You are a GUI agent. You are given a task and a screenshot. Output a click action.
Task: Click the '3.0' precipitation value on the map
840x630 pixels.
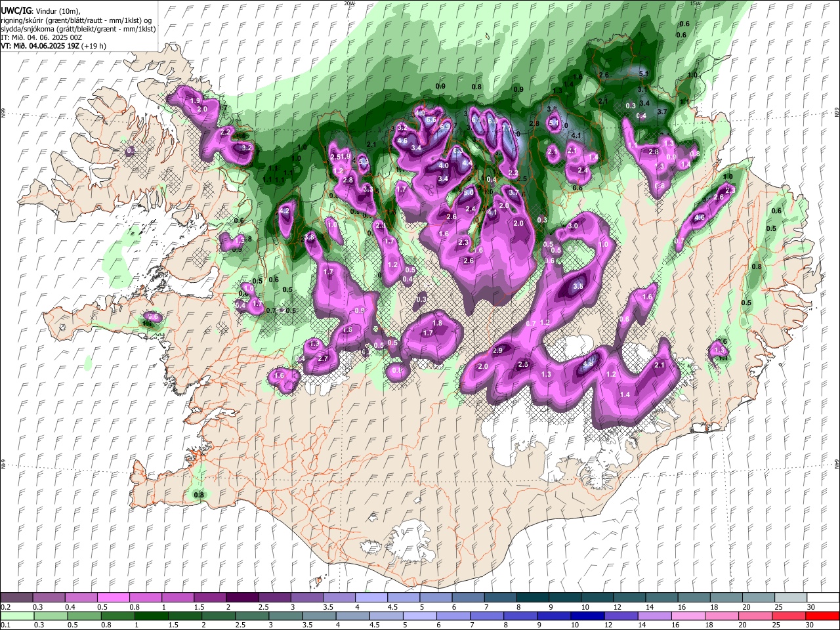pos(573,226)
